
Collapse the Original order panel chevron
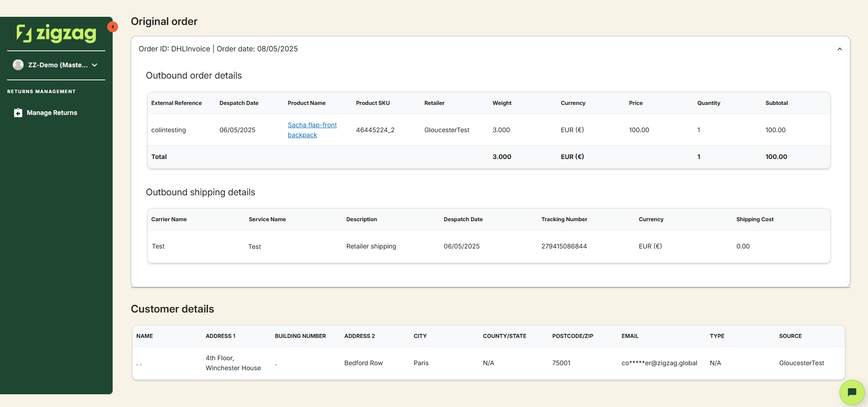point(839,49)
